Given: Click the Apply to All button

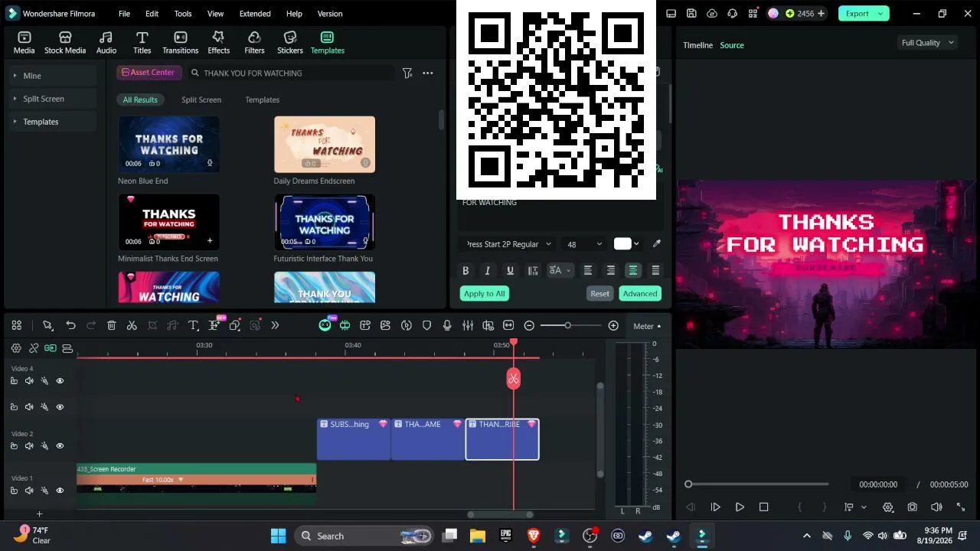Looking at the screenshot, I should [x=485, y=294].
